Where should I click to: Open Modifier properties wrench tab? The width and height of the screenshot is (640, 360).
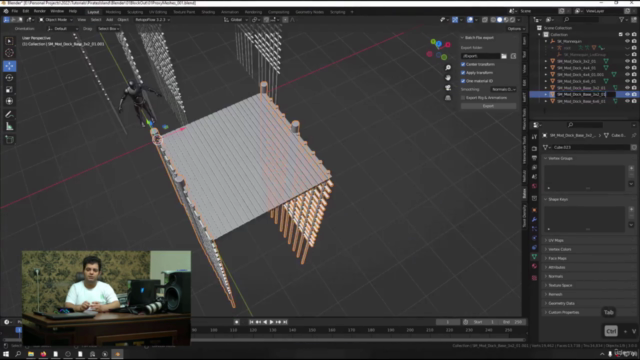pos(534,219)
